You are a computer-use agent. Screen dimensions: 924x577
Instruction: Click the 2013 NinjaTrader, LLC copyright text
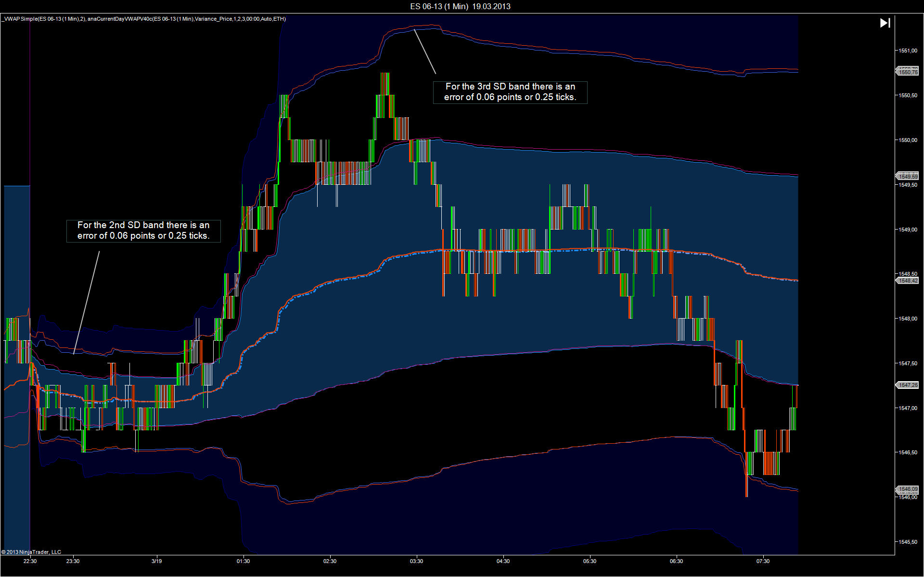[31, 552]
